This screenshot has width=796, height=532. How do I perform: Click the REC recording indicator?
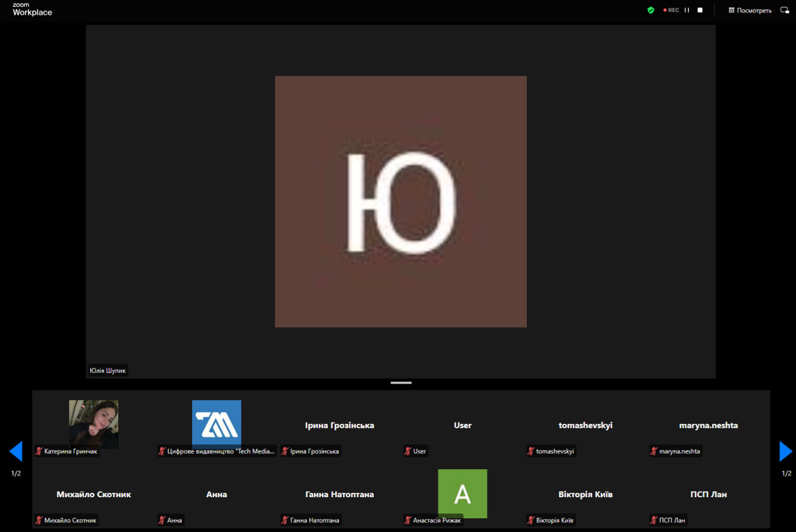click(671, 10)
